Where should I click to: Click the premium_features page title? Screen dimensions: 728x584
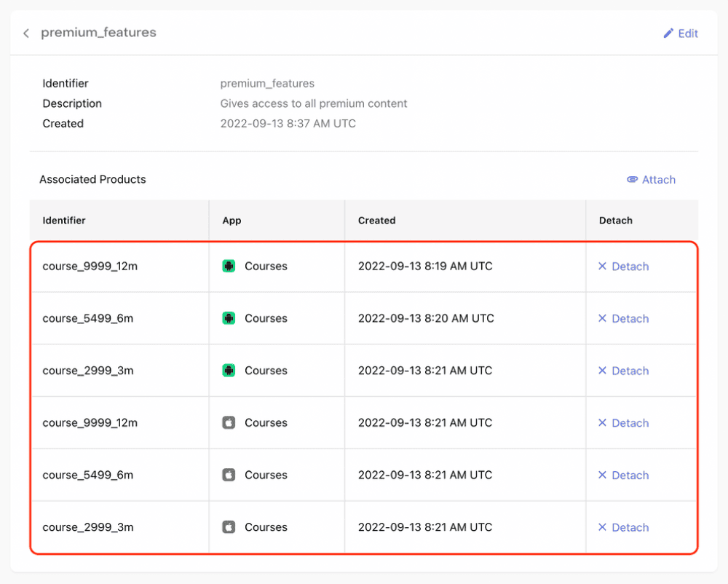tap(98, 33)
